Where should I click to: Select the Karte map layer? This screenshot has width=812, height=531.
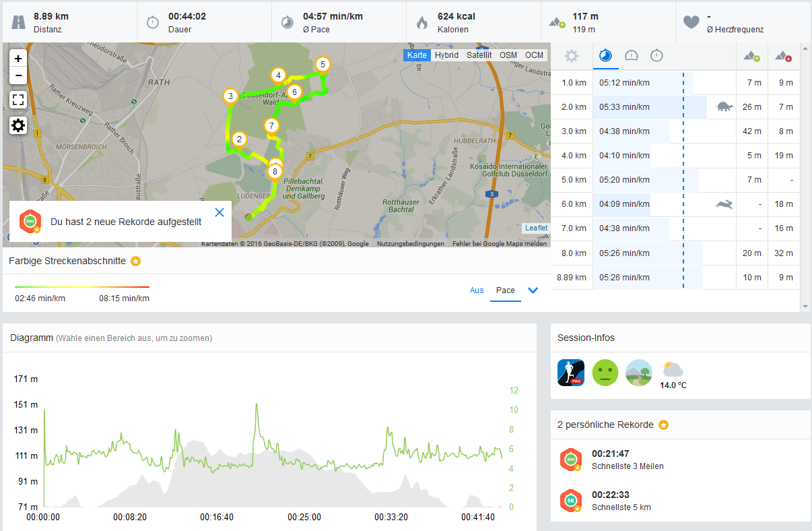[417, 55]
